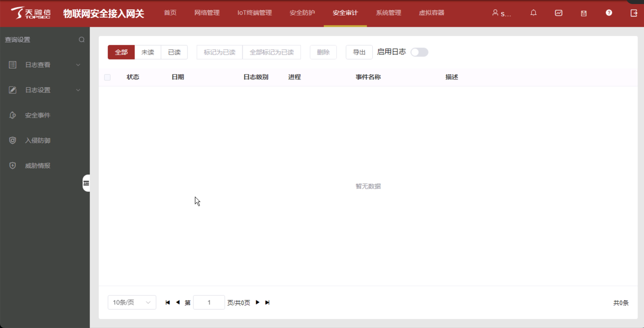Click the 查询设置 search icon
Viewport: 644px width, 328px height.
click(82, 39)
